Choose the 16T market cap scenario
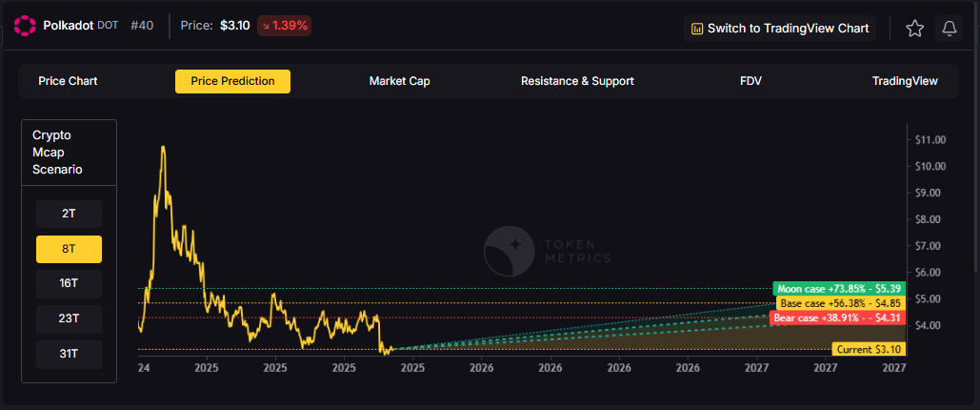Viewport: 980px width, 410px height. pos(69,283)
